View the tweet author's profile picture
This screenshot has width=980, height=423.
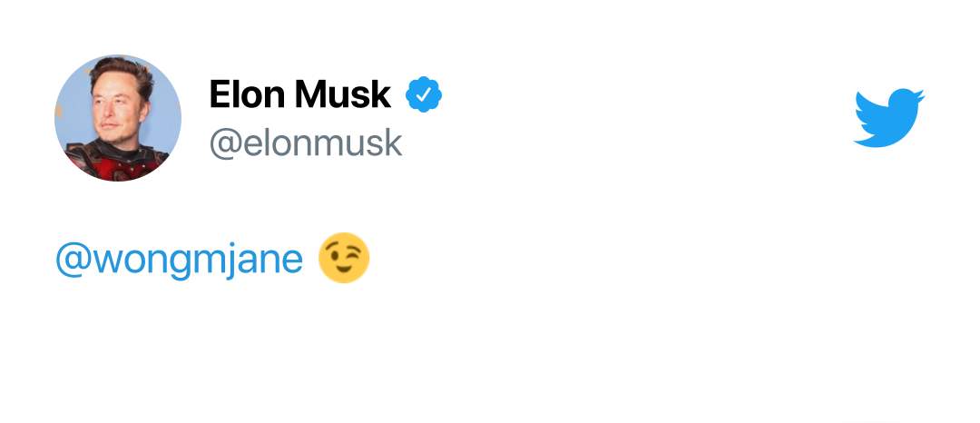click(x=118, y=118)
